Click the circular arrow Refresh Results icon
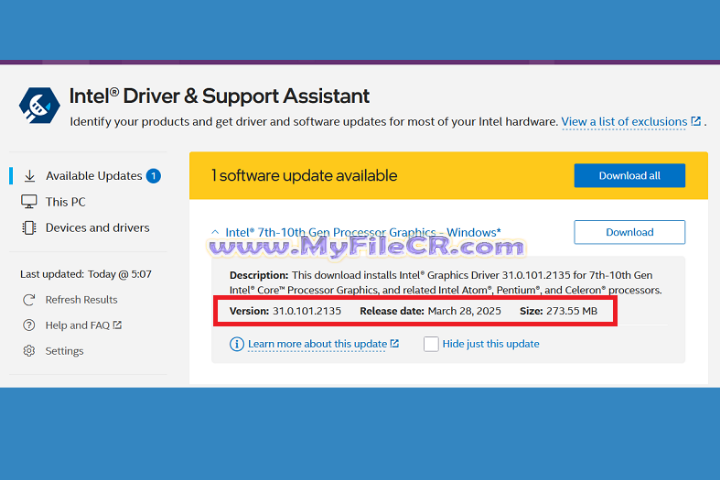The width and height of the screenshot is (720, 480). tap(29, 299)
